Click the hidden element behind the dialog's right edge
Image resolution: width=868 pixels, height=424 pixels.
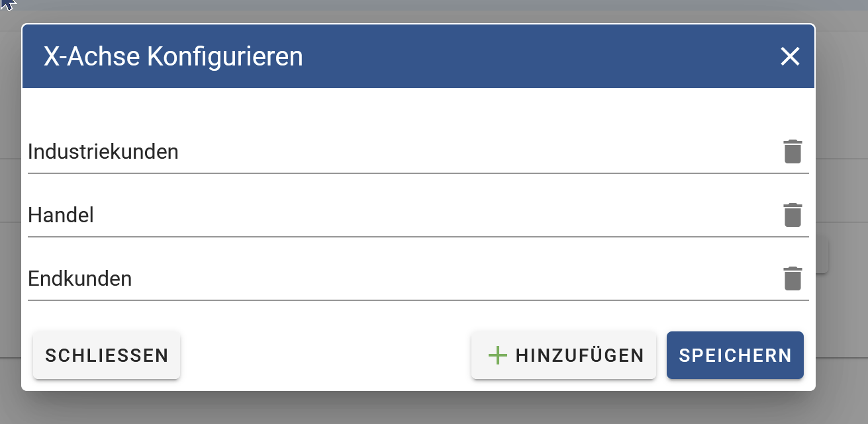coord(822,256)
